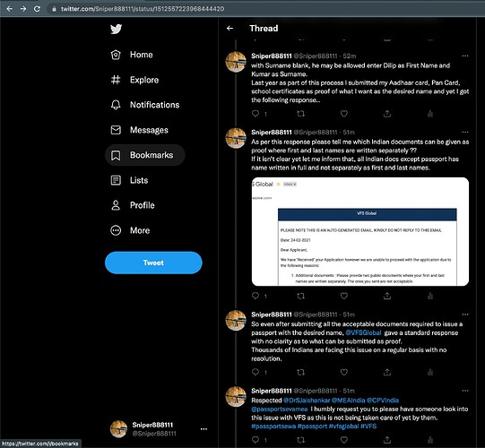The height and width of the screenshot is (448, 485).
Task: Reply to the 'So even after submitting' tweet
Action: (255, 372)
